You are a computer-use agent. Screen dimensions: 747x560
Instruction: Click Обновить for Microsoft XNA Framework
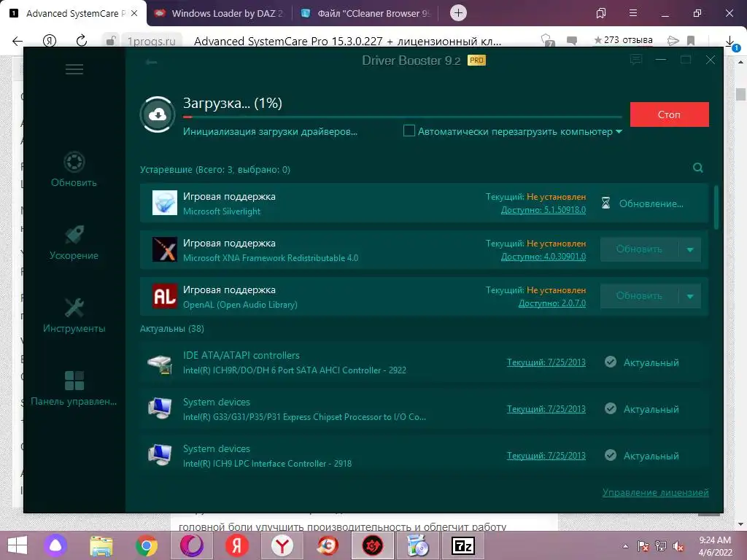(x=639, y=249)
